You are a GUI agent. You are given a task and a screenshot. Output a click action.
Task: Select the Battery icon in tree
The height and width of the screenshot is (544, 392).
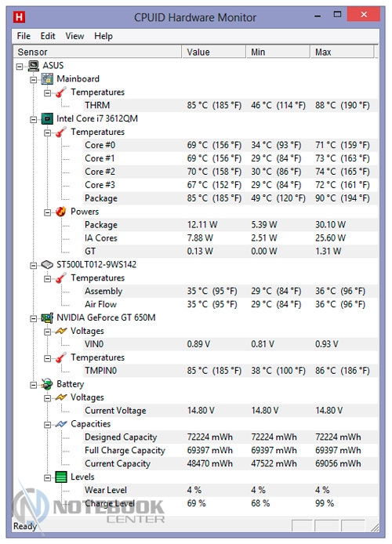pos(47,384)
